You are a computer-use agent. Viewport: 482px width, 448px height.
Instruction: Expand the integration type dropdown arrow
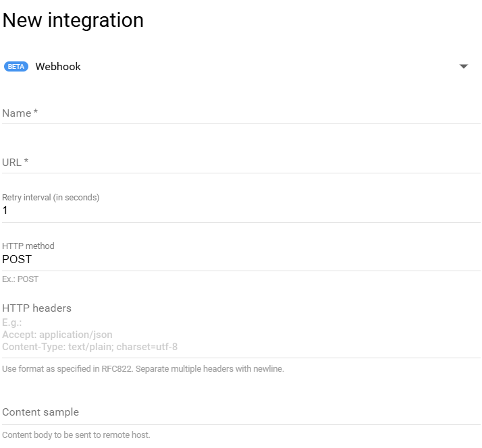point(463,67)
